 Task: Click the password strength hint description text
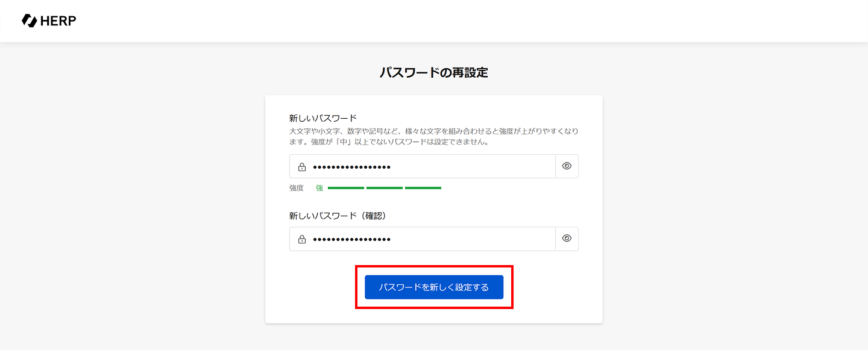[x=434, y=137]
